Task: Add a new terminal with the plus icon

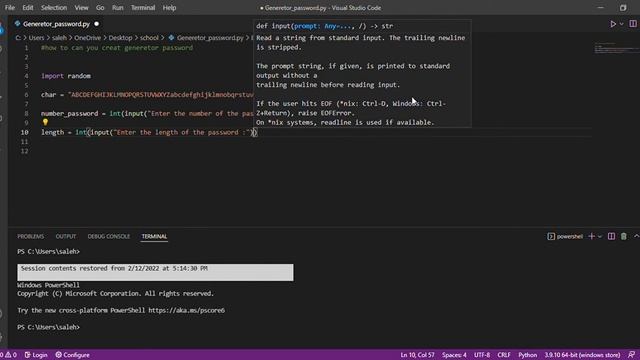Action: 591,236
